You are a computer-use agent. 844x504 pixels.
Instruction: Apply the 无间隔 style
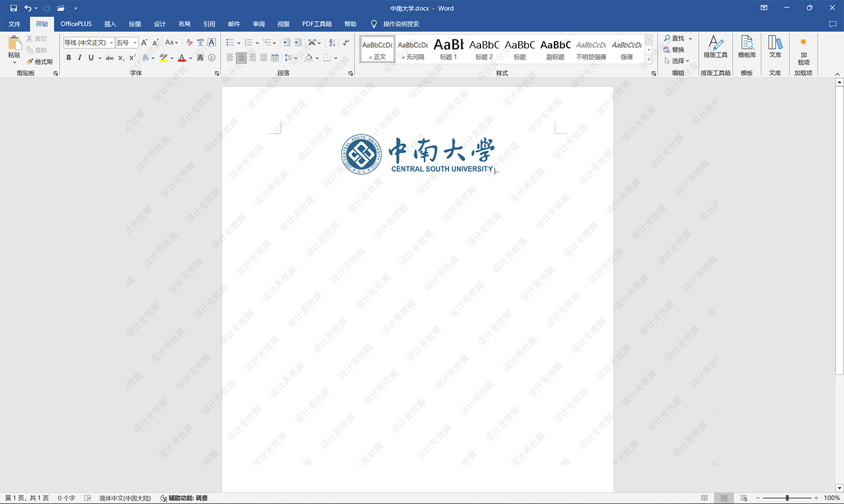[x=413, y=49]
